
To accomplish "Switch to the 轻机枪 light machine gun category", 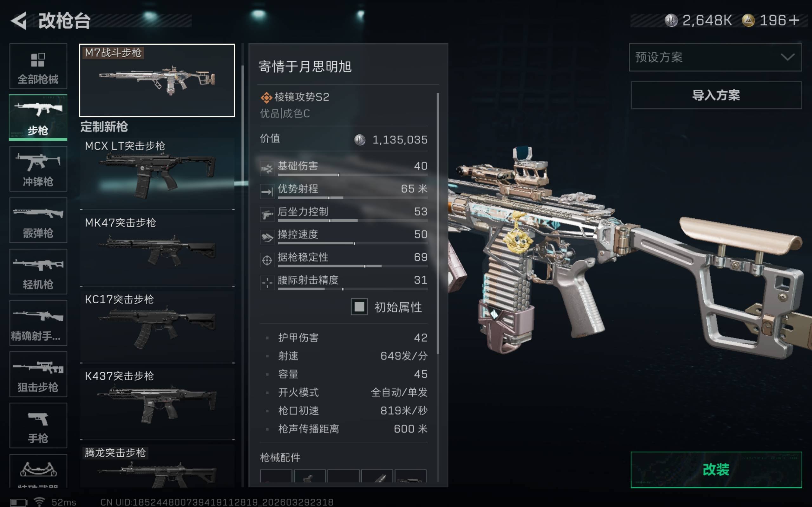I will [38, 271].
